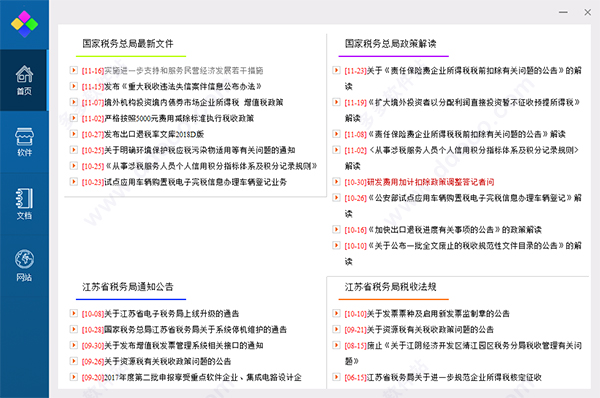
Task: Open [10-16]《加快出口退税进度》政策解读 link
Action: [443, 230]
